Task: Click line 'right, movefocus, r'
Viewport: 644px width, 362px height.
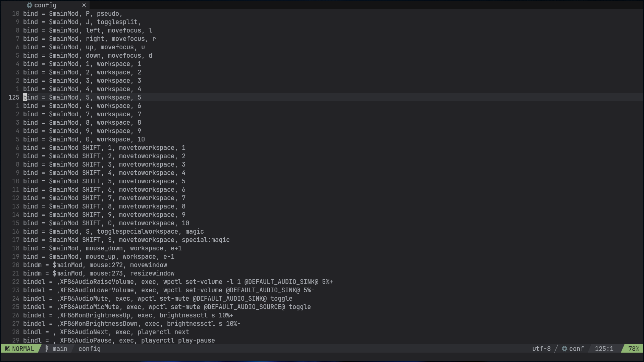Action: [x=90, y=39]
